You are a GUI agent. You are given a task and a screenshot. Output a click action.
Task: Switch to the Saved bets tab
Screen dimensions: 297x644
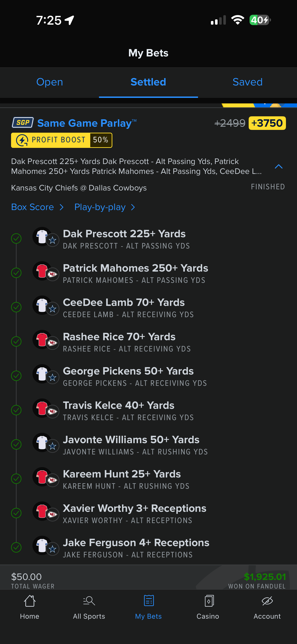pos(247,82)
